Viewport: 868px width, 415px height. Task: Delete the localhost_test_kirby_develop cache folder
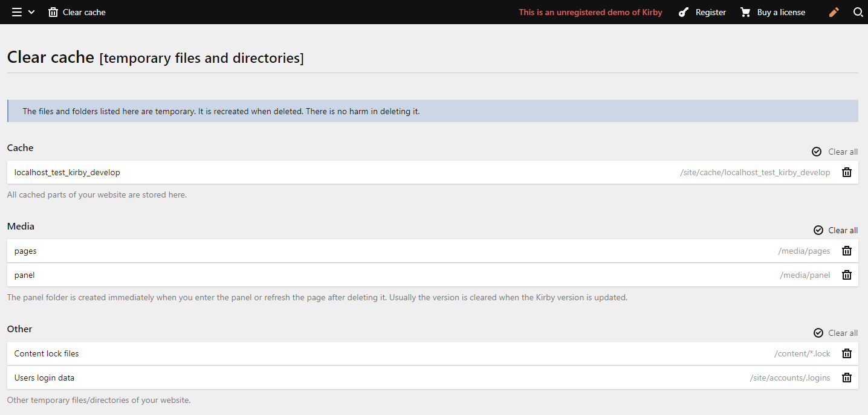847,172
